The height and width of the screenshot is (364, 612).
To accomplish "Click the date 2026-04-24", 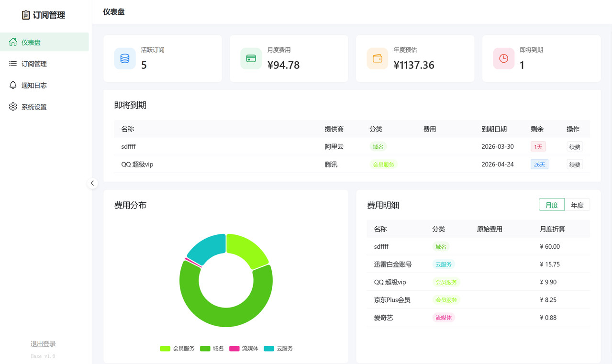I will coord(498,165).
